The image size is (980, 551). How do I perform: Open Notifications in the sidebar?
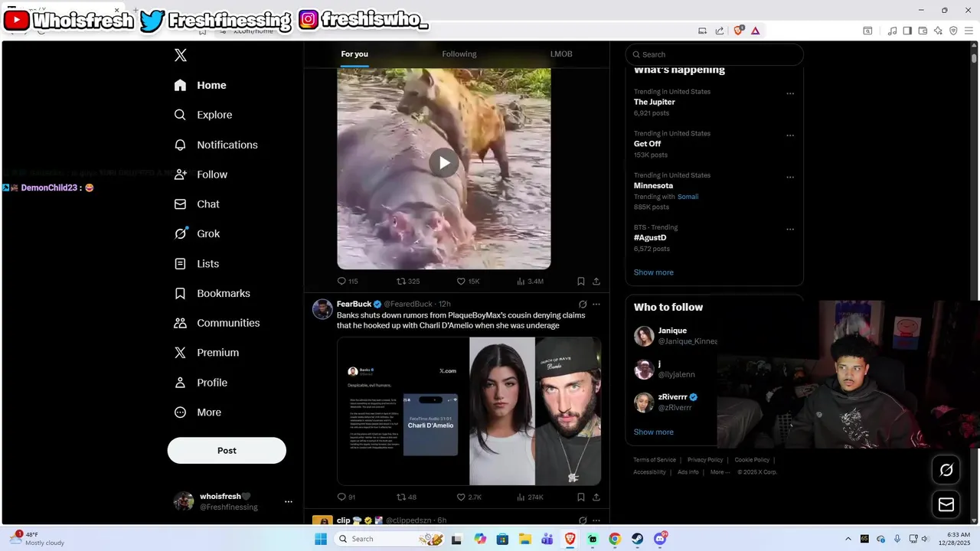(216, 145)
